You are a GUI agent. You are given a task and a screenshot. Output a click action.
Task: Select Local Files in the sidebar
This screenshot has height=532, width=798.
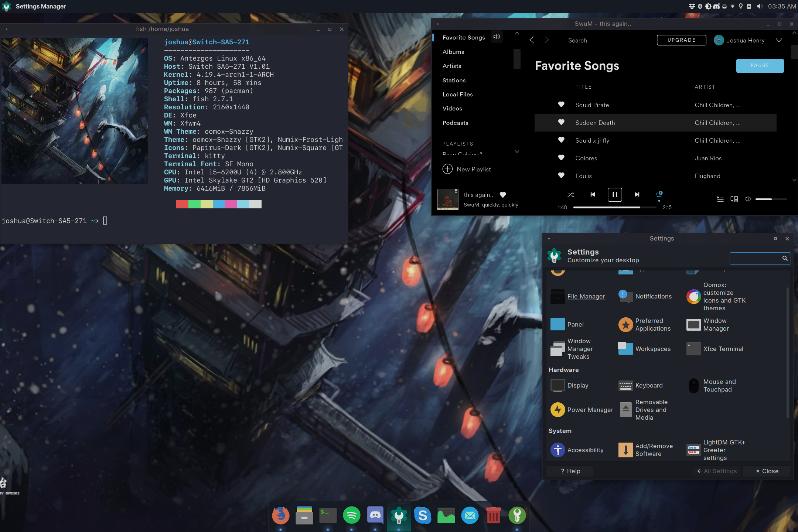pyautogui.click(x=457, y=94)
